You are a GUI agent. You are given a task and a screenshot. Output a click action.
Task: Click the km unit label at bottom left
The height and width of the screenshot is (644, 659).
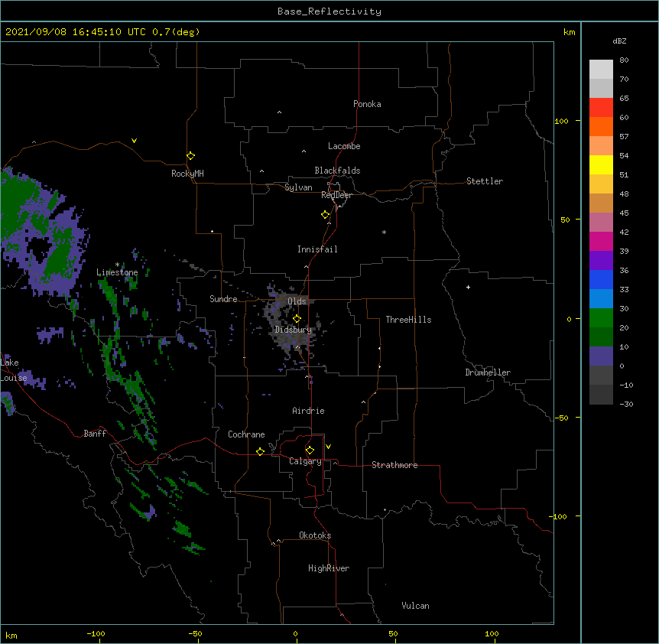point(11,635)
